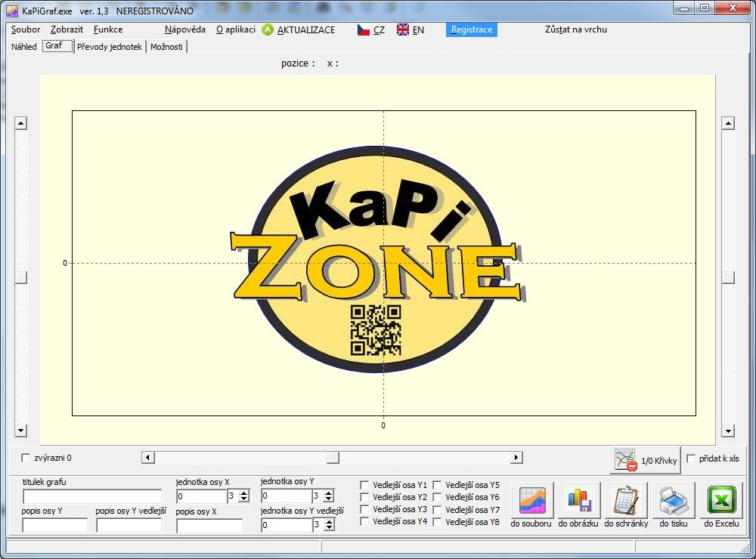Viewport: 756px width, 559px height.
Task: Click right vertical scrollbar up arrow
Action: tap(728, 123)
